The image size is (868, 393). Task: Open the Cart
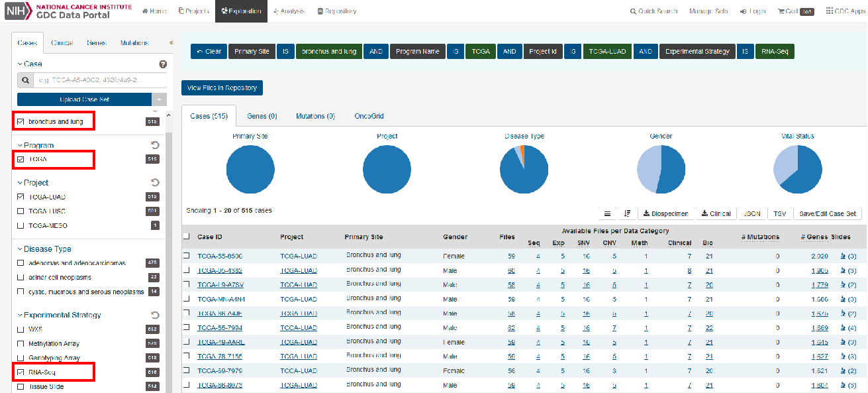pyautogui.click(x=795, y=11)
